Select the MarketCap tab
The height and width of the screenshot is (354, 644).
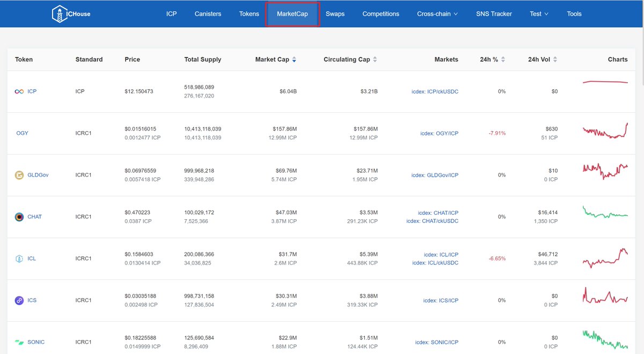[292, 14]
